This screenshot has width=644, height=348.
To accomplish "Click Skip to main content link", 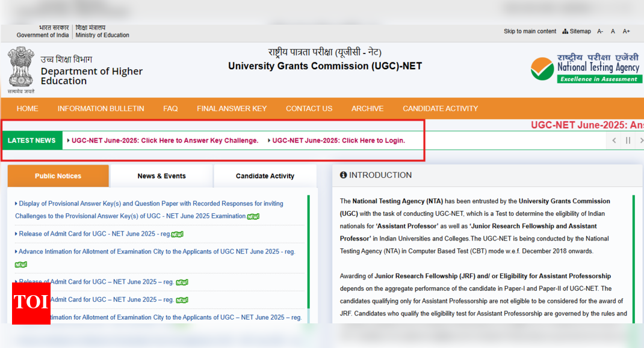I will [530, 31].
